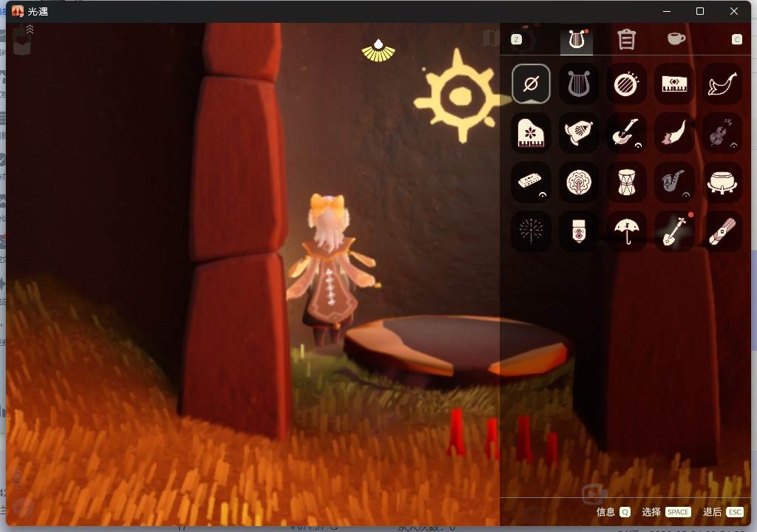The width and height of the screenshot is (757, 532).
Task: Expand the chevron arrows at top-left
Action: point(30,30)
